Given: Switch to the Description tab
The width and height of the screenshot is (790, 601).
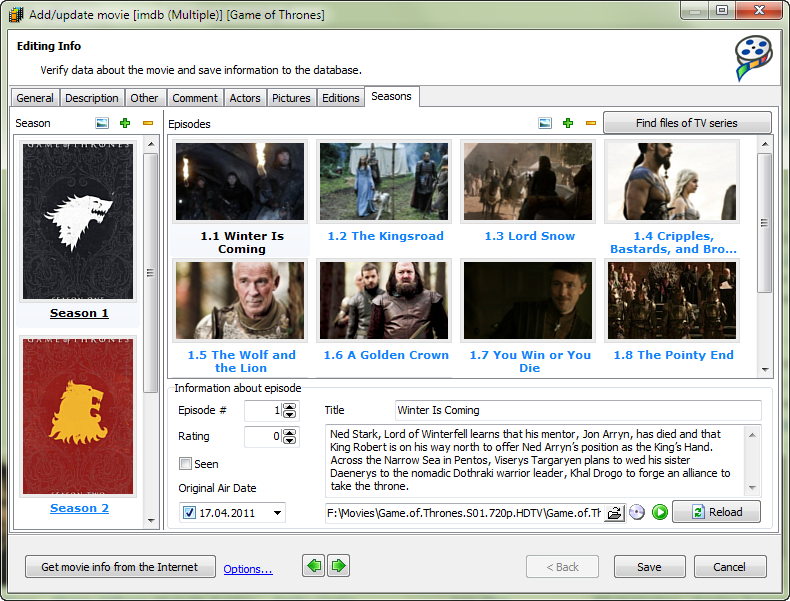Looking at the screenshot, I should tap(92, 98).
